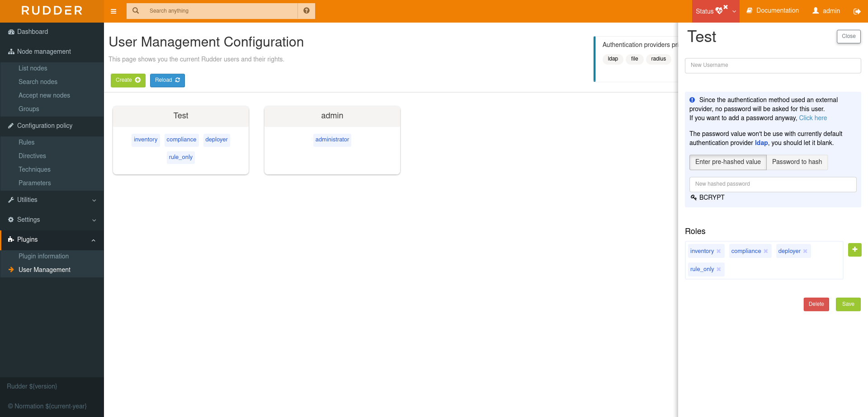This screenshot has width=868, height=417.
Task: Click the Plugins puzzle-piece icon
Action: click(10, 239)
